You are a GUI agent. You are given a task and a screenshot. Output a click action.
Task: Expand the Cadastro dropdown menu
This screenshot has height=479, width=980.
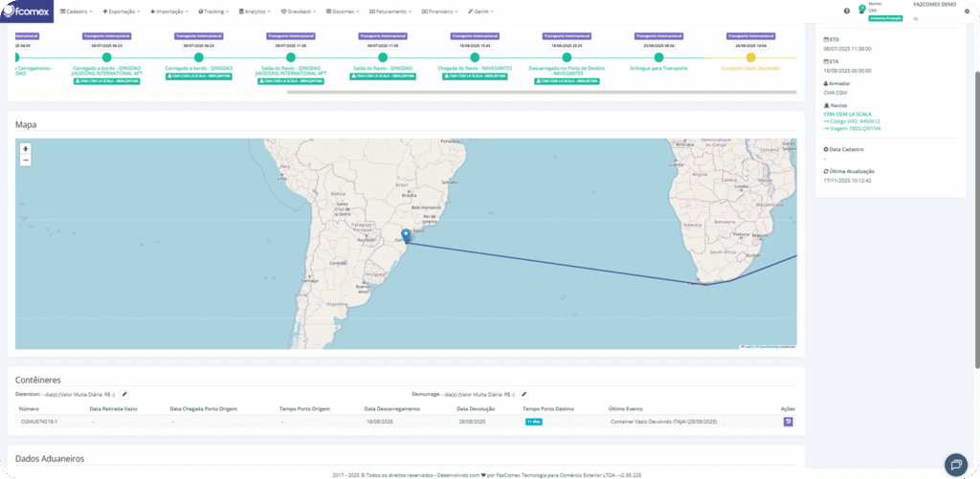[78, 11]
